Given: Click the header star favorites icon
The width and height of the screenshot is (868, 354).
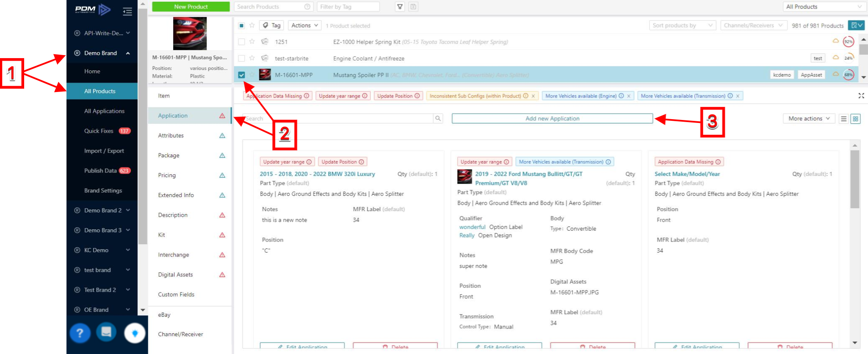Looking at the screenshot, I should (x=252, y=25).
